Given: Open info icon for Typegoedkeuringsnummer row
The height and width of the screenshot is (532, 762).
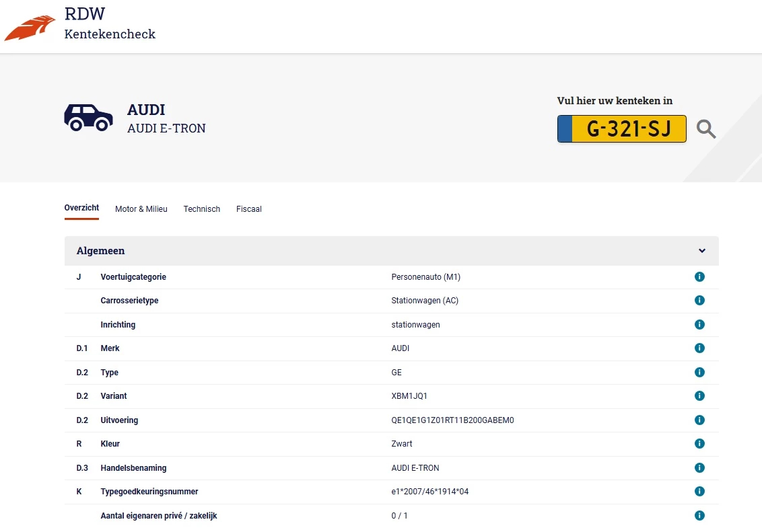Looking at the screenshot, I should [x=699, y=491].
